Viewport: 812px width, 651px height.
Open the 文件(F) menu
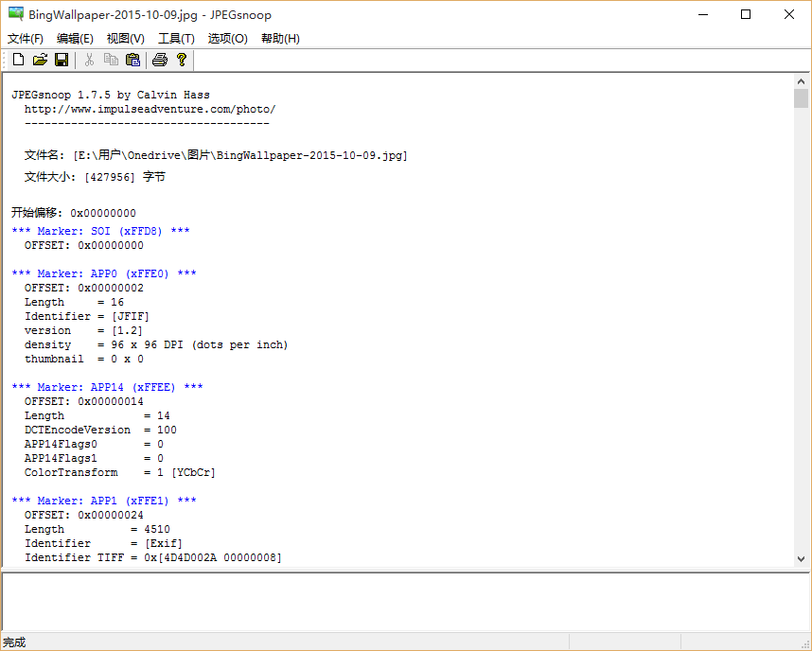26,39
